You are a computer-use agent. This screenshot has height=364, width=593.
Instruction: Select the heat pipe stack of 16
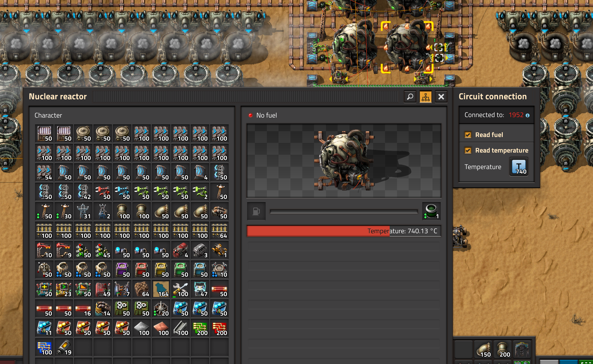point(83,308)
